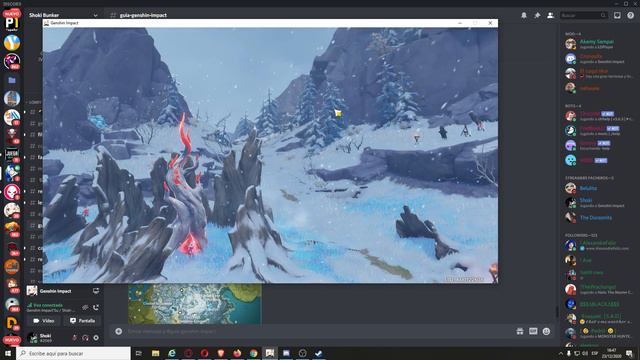The height and width of the screenshot is (360, 640).
Task: Click the Windows taskbar search box
Action: (x=74, y=353)
